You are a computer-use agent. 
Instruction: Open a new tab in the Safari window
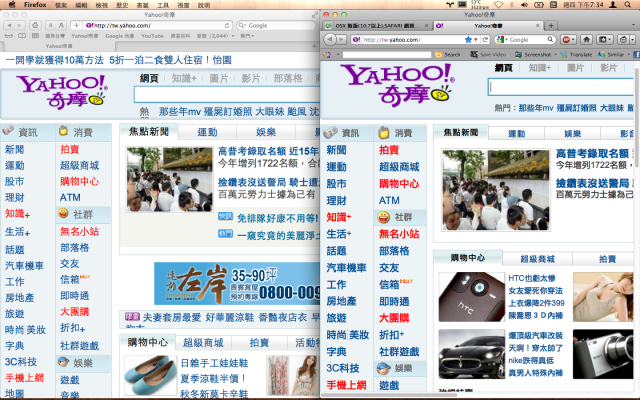(314, 46)
